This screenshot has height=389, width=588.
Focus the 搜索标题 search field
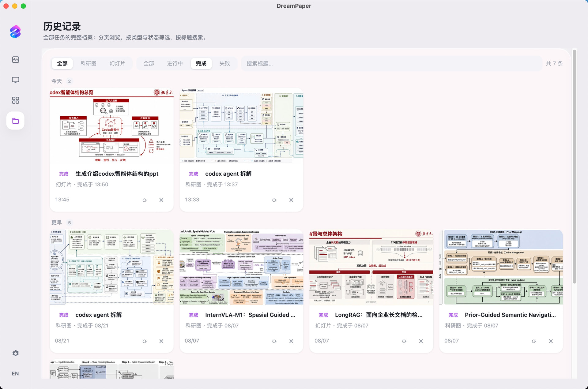tap(392, 63)
